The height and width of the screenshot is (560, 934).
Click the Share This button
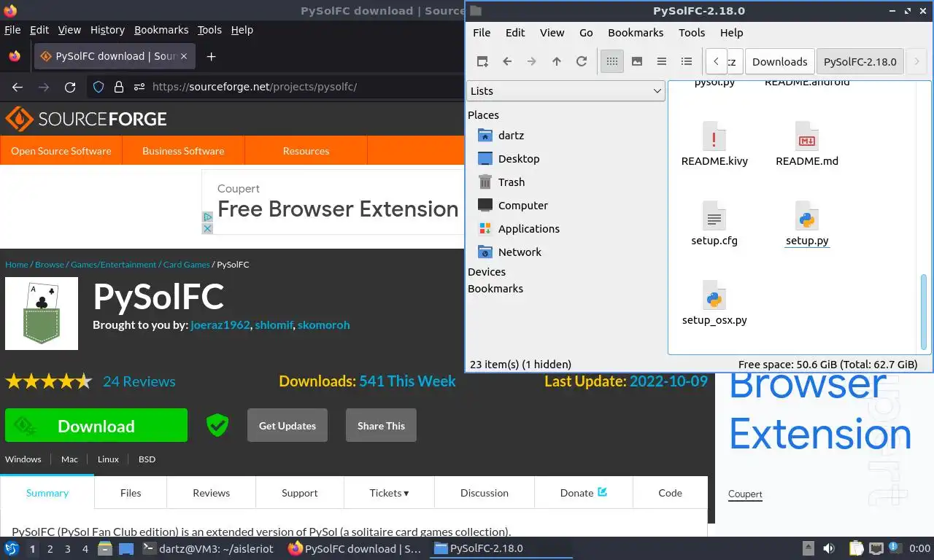click(x=381, y=425)
